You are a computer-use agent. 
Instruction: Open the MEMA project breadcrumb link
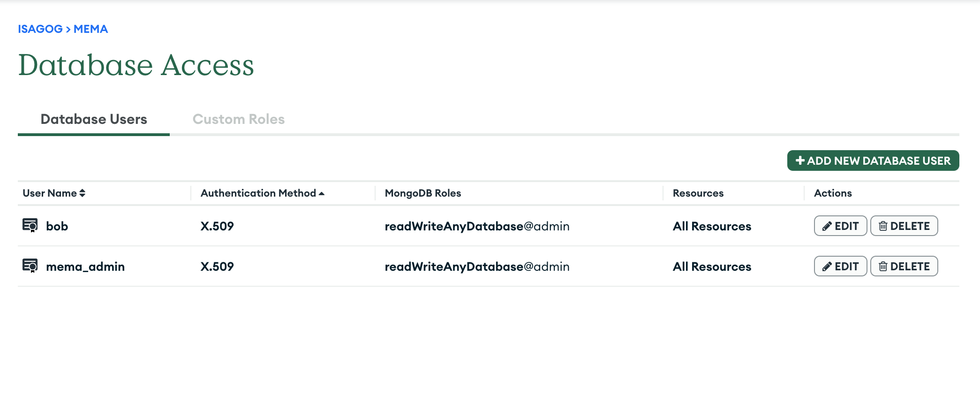point(90,29)
